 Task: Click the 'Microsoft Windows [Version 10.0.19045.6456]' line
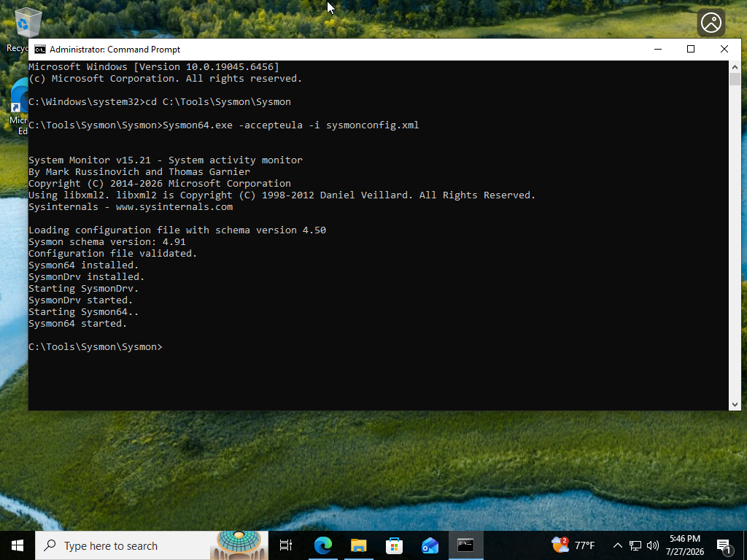(154, 66)
